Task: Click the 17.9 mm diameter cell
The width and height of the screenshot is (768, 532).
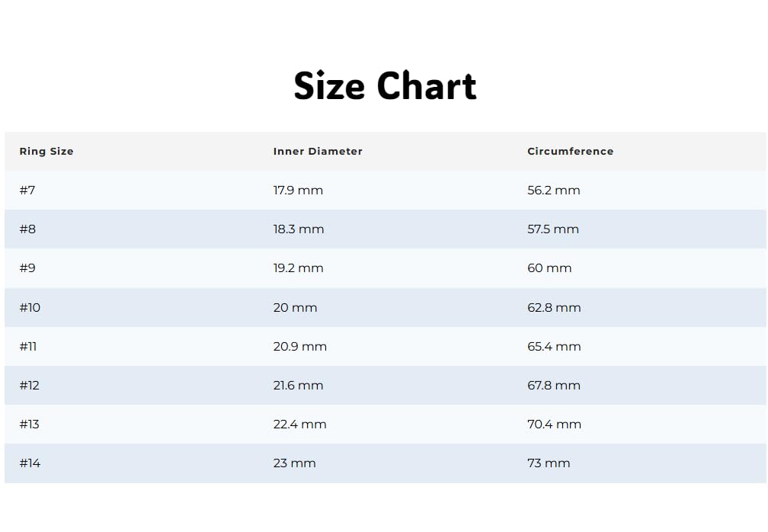Action: point(299,190)
